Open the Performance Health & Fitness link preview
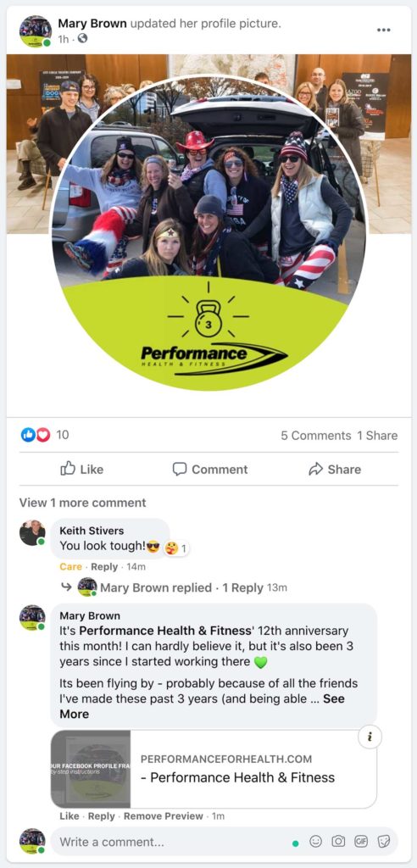The width and height of the screenshot is (417, 868). (x=214, y=769)
